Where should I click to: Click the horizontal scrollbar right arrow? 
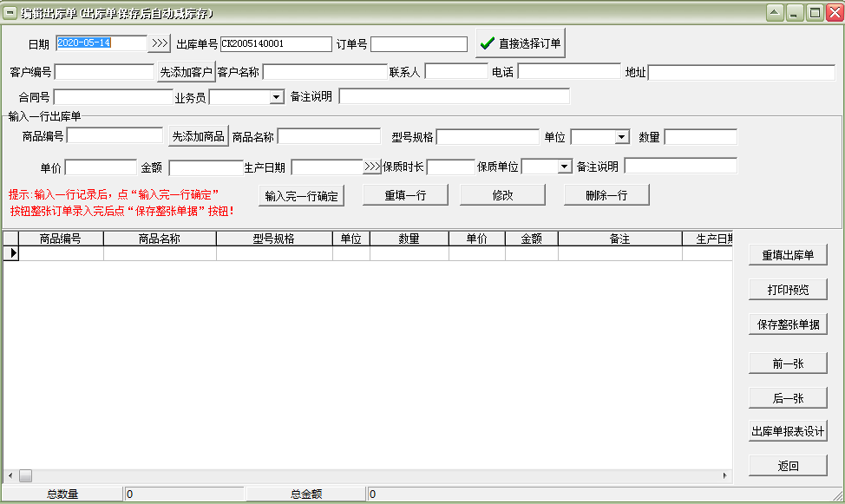point(724,476)
